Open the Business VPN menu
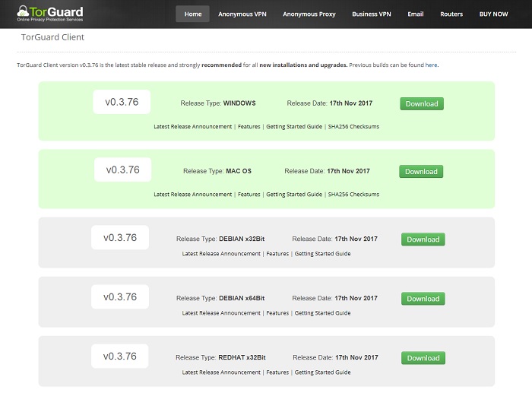Screen dimensions: 532x393 tap(372, 14)
